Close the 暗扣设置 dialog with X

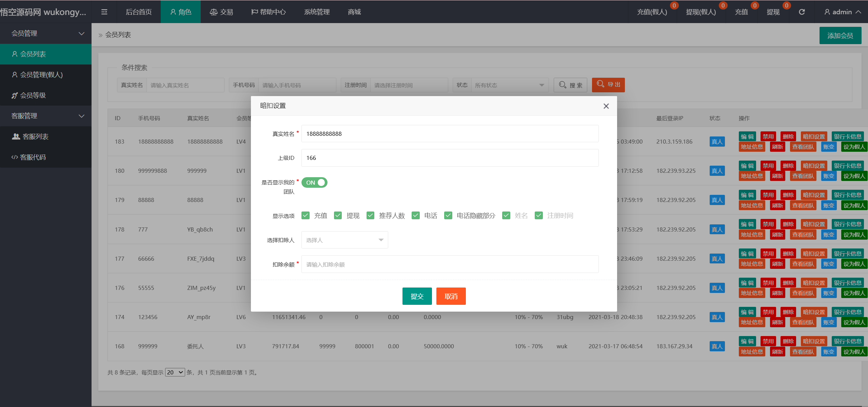[606, 106]
